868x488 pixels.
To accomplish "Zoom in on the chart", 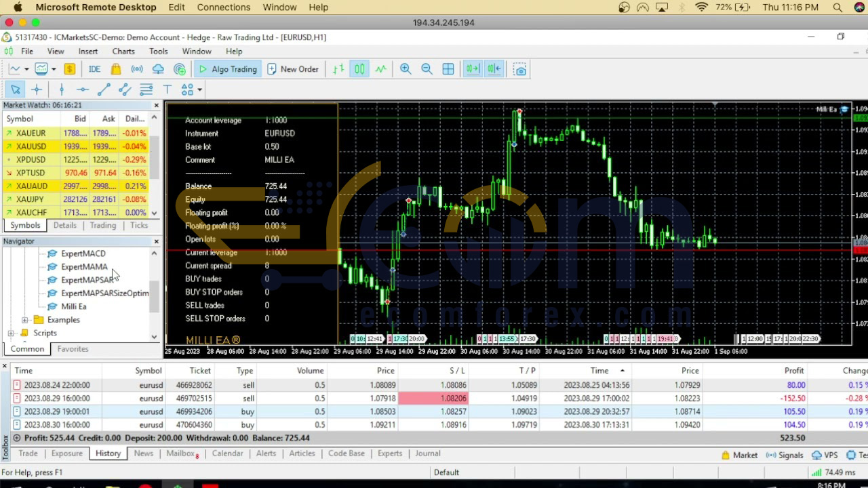I will click(x=406, y=69).
